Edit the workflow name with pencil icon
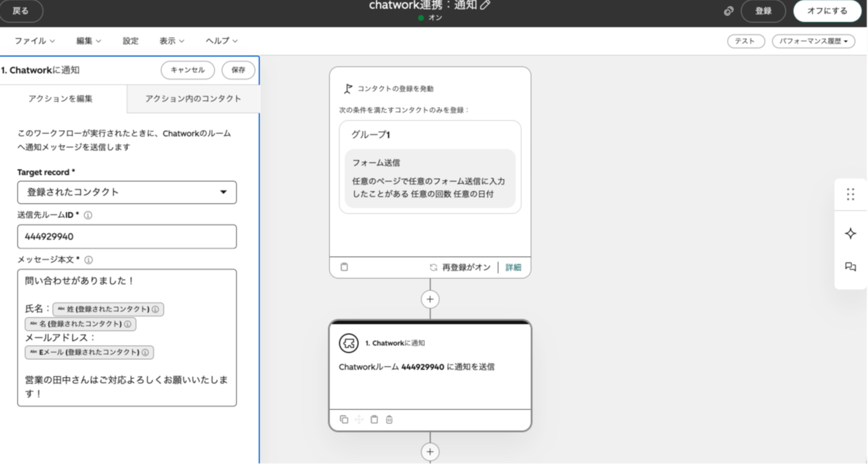Screen dimensions: 868x464 485,5
